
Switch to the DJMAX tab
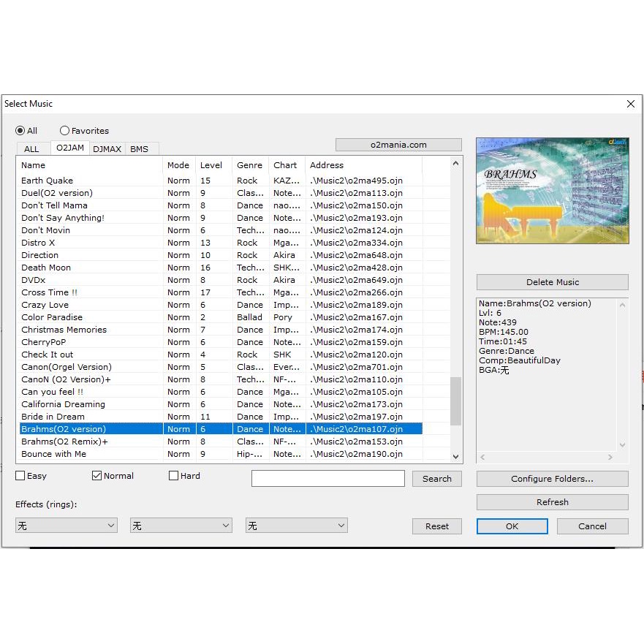107,149
